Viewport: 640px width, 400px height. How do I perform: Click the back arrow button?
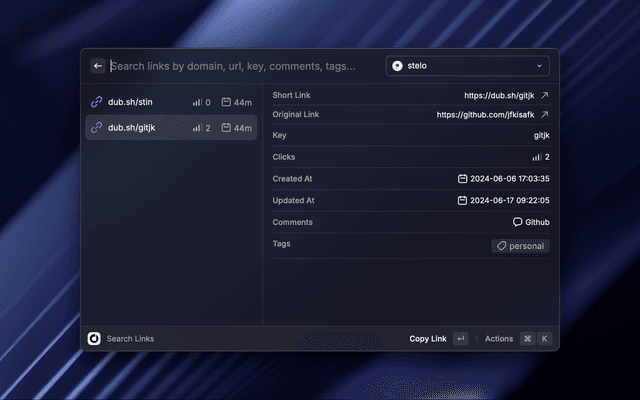(x=98, y=66)
